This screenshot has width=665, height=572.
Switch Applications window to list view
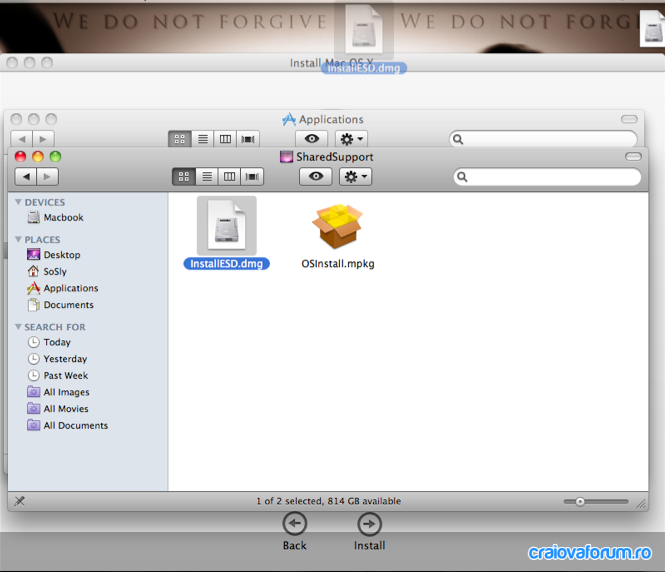point(203,139)
